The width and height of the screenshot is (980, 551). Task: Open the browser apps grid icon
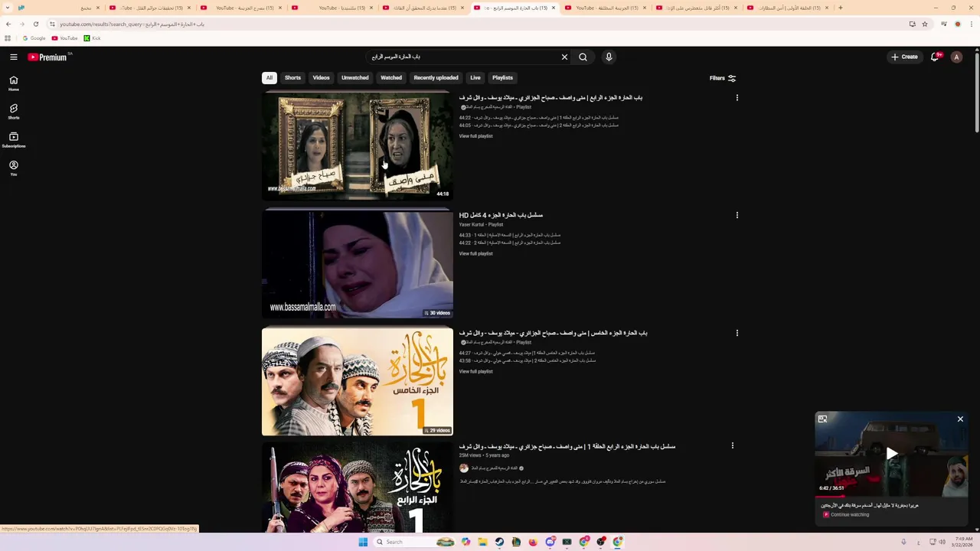pyautogui.click(x=8, y=38)
